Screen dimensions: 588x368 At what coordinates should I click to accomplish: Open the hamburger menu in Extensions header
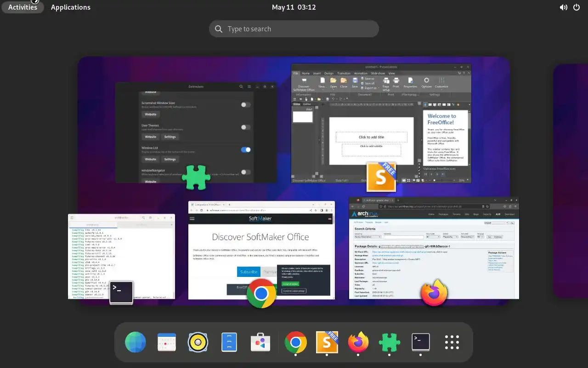click(x=249, y=86)
